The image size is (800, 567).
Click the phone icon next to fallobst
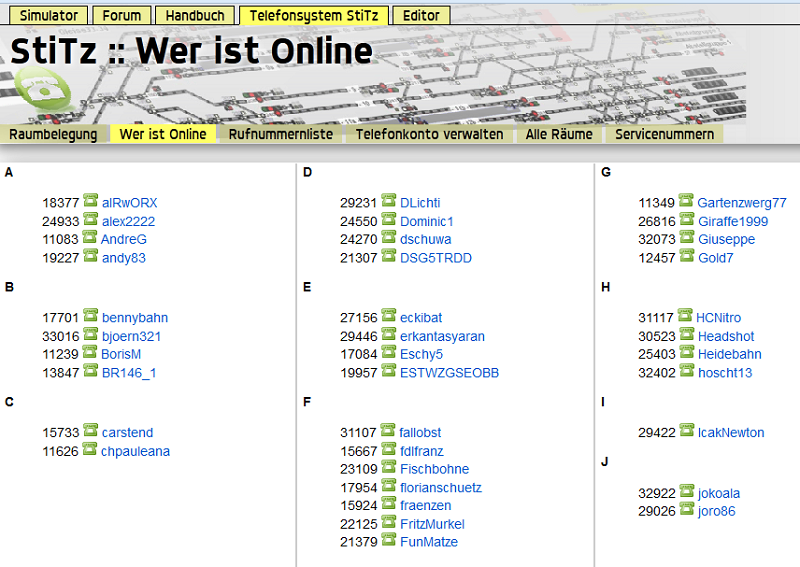pyautogui.click(x=388, y=432)
